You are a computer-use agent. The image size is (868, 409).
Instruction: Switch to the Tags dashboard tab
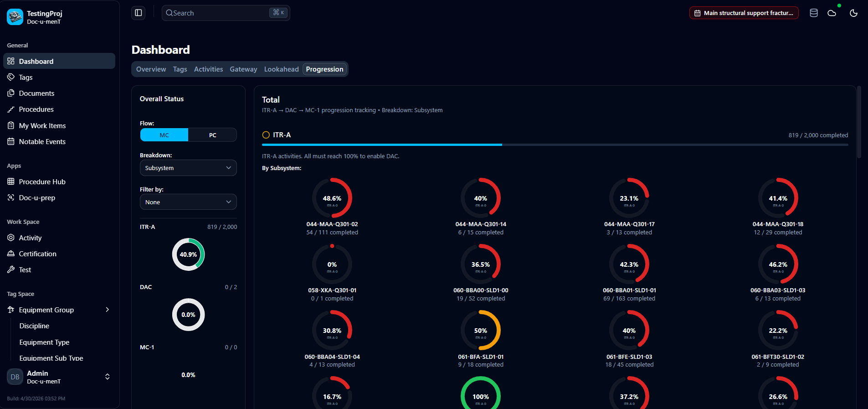180,69
